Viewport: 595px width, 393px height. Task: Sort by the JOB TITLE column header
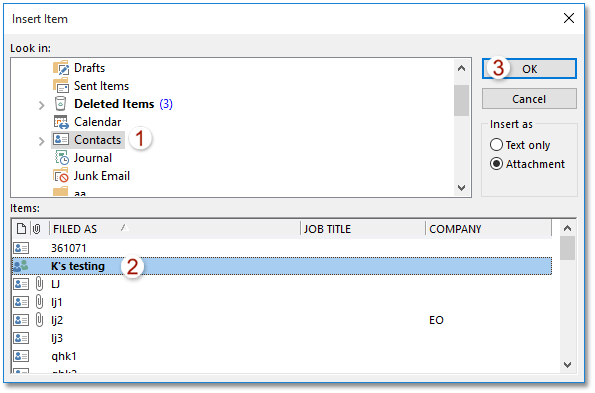coord(363,229)
